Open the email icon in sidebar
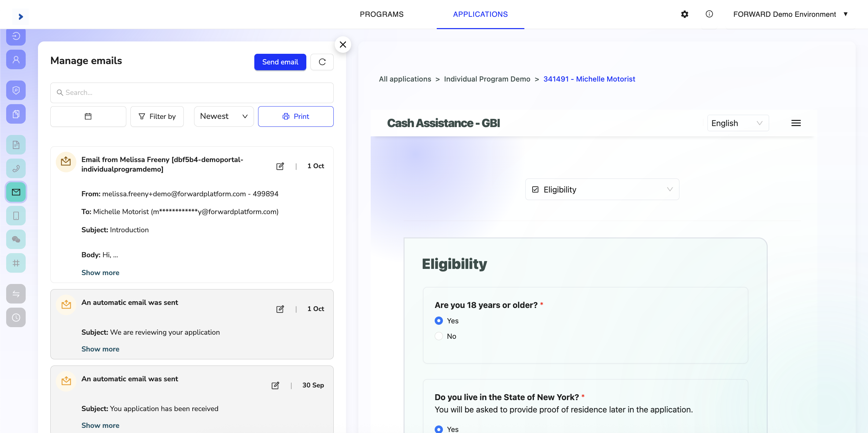Screen dimensions: 868x433 [x=16, y=192]
